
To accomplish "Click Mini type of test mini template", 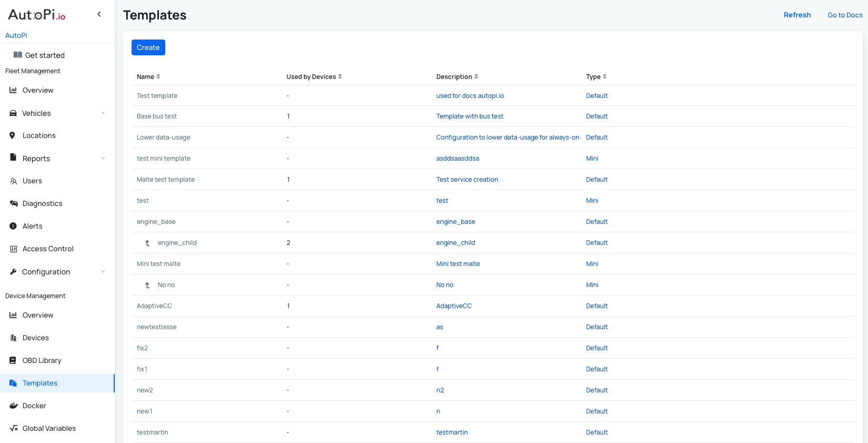I will pyautogui.click(x=592, y=159).
